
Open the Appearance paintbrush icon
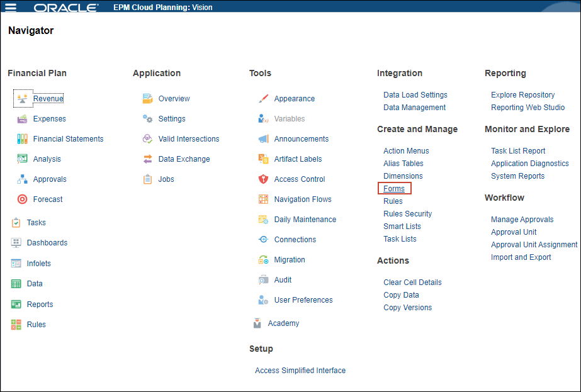point(264,99)
